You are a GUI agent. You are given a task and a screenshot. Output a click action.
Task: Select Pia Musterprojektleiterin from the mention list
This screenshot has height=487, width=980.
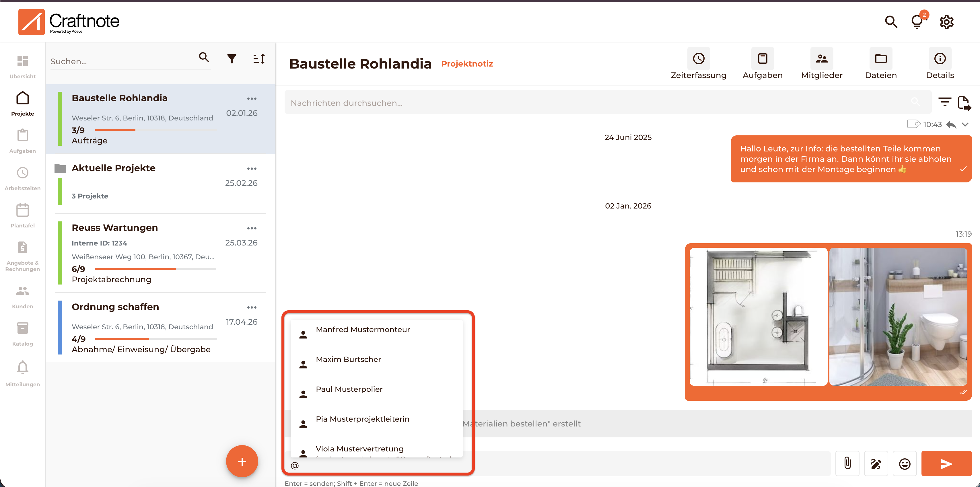(x=362, y=418)
